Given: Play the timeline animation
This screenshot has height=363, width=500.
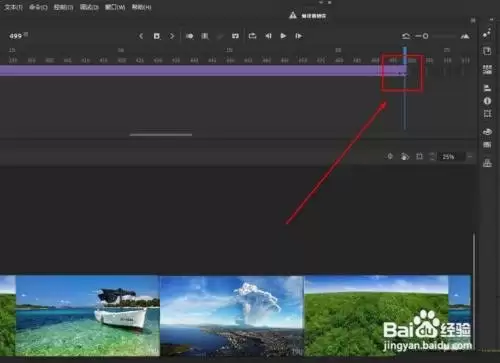Looking at the screenshot, I should pos(283,36).
